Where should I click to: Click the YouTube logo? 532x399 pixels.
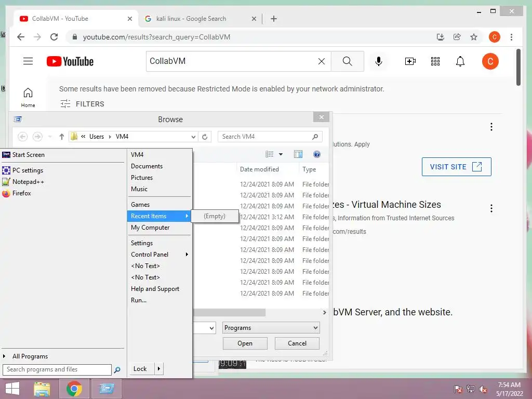pos(70,61)
